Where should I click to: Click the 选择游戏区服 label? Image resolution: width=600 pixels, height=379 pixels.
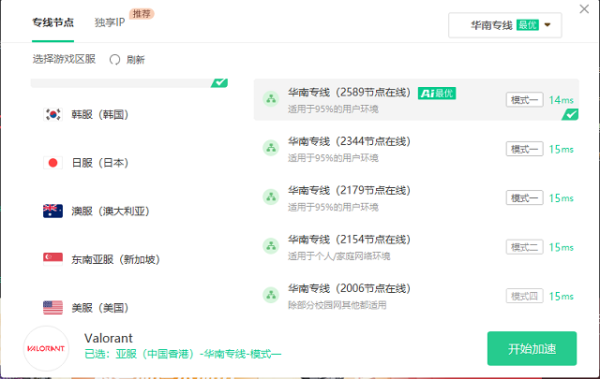64,59
